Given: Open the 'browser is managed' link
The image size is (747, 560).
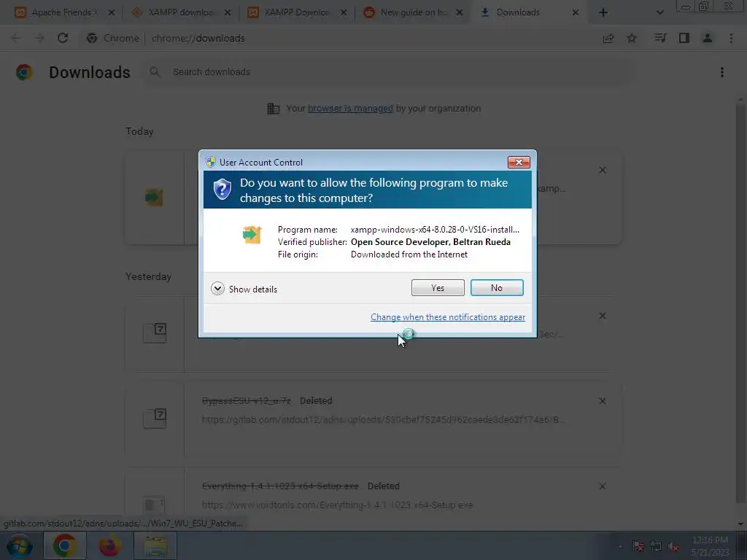Looking at the screenshot, I should 350,109.
